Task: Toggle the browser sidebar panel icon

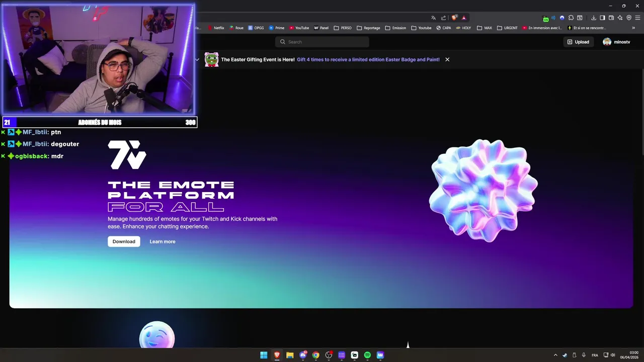Action: click(x=602, y=18)
